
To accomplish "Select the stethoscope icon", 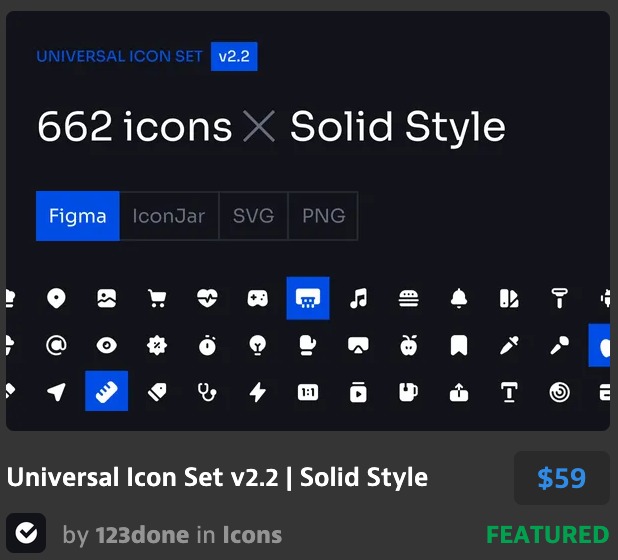I will click(x=207, y=392).
